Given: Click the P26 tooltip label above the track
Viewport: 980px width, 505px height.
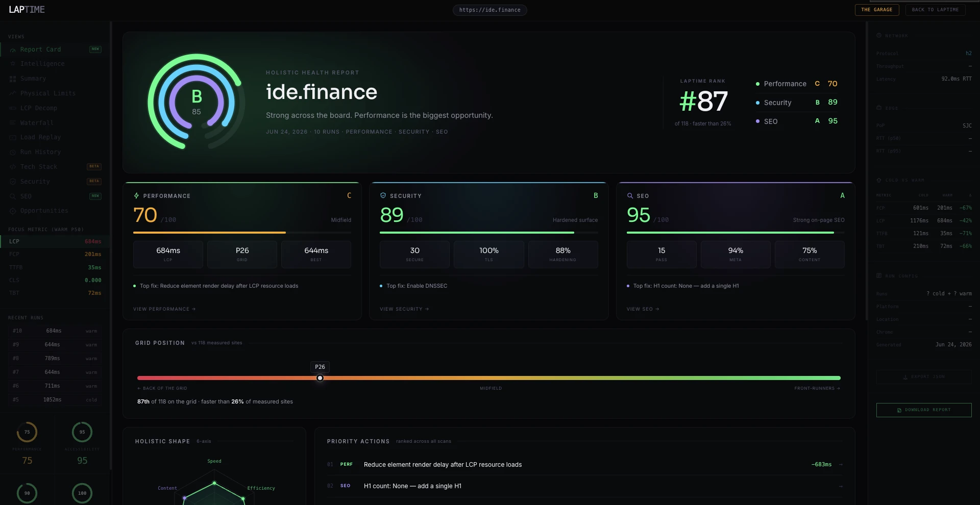Looking at the screenshot, I should point(320,367).
